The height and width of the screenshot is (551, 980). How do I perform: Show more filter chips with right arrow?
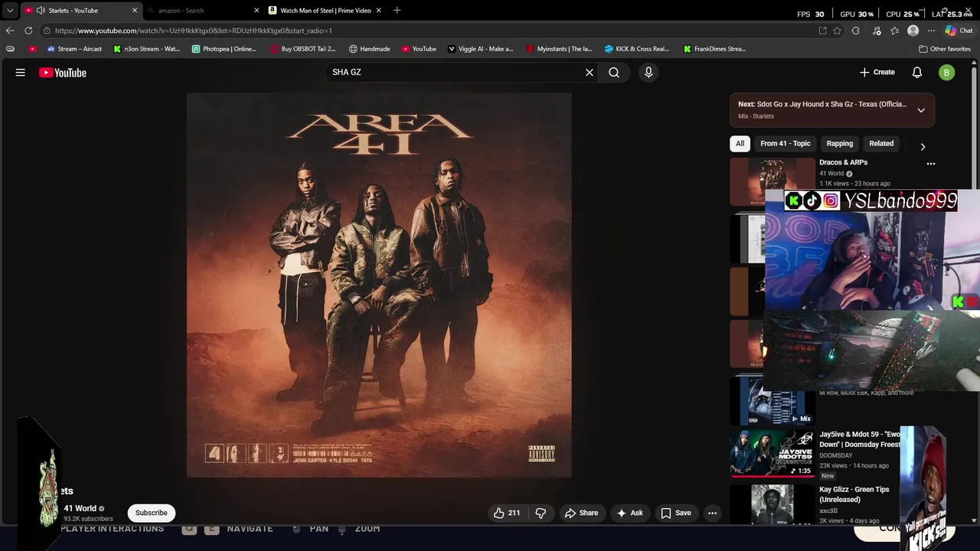tap(923, 146)
